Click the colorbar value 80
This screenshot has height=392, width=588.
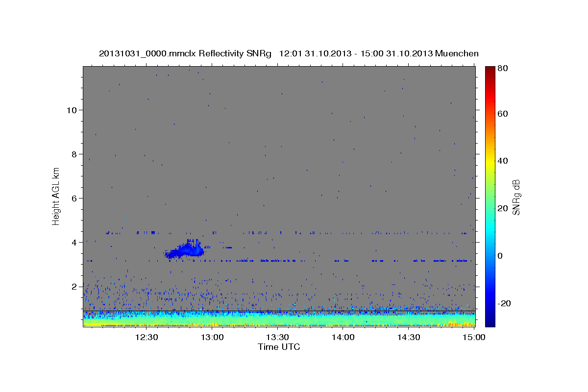[502, 69]
